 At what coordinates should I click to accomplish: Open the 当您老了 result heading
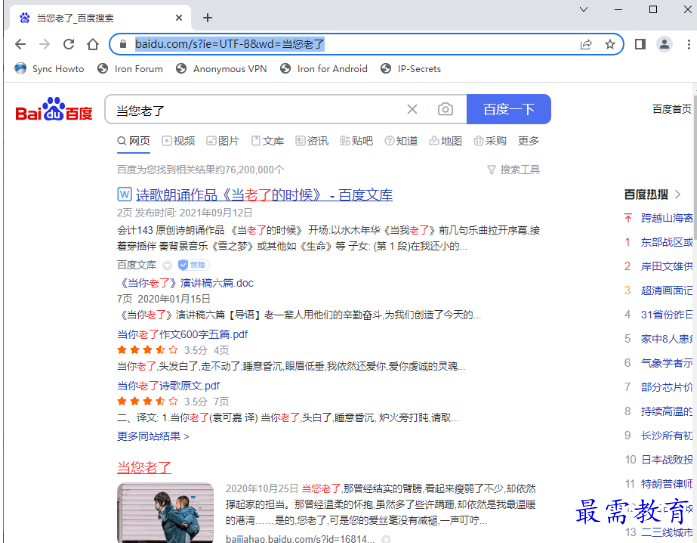pos(144,467)
